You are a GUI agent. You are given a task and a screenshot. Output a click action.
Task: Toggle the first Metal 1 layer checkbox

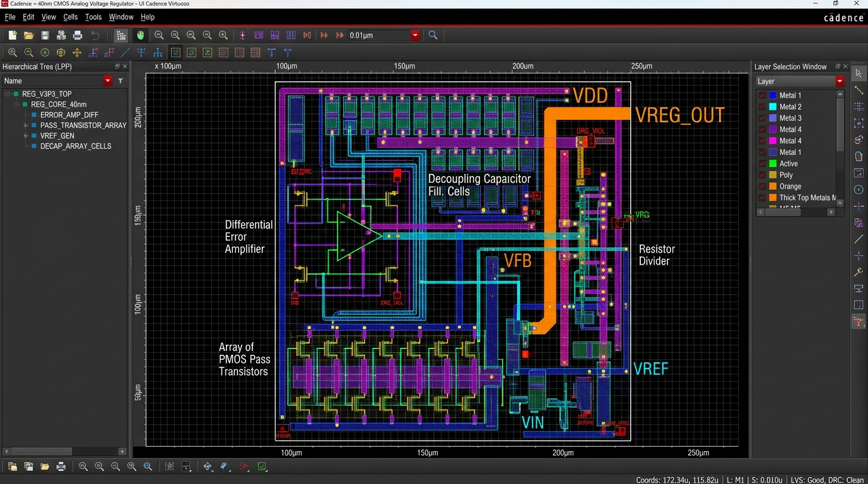pos(762,95)
